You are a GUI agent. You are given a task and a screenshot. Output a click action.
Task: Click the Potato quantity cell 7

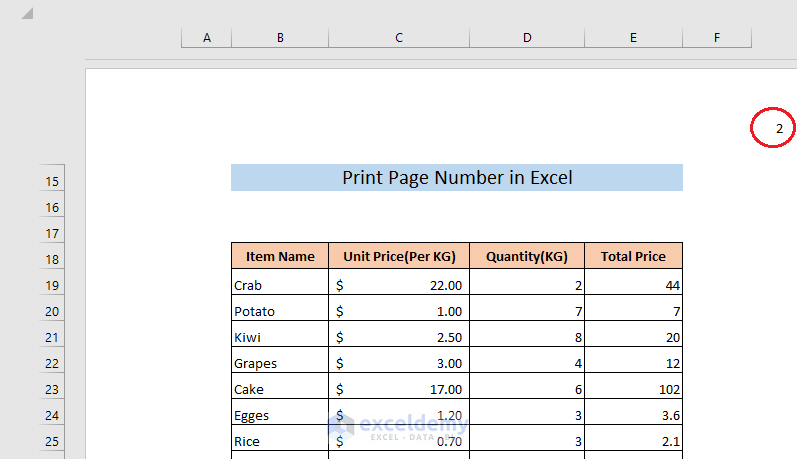[x=527, y=308]
